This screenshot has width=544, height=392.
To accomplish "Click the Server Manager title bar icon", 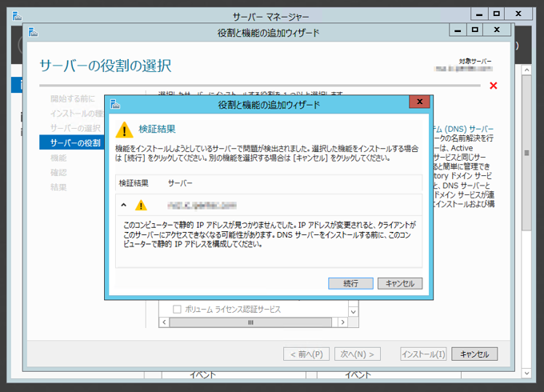I will click(x=17, y=16).
